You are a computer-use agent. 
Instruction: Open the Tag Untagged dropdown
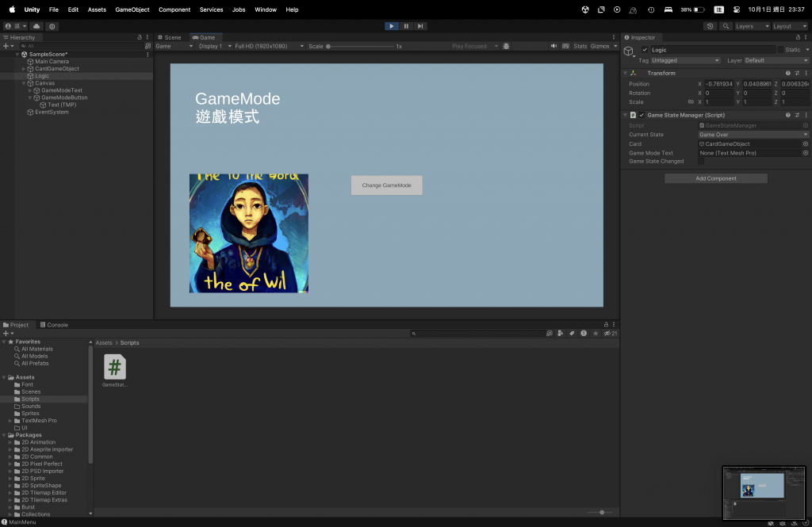click(x=685, y=60)
